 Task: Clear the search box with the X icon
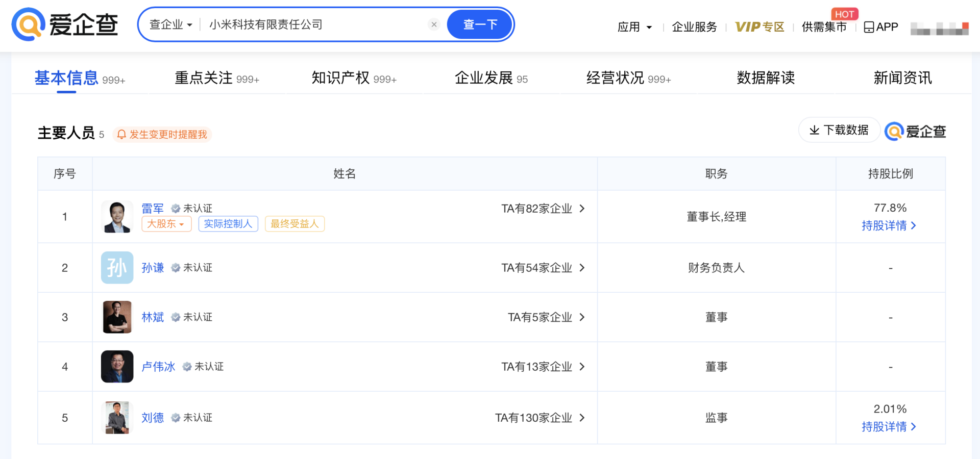pos(434,24)
